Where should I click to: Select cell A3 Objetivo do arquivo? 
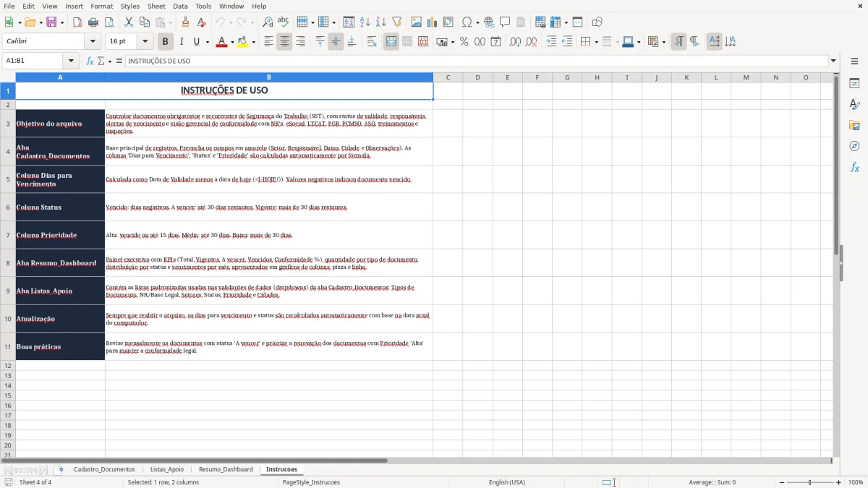[60, 124]
